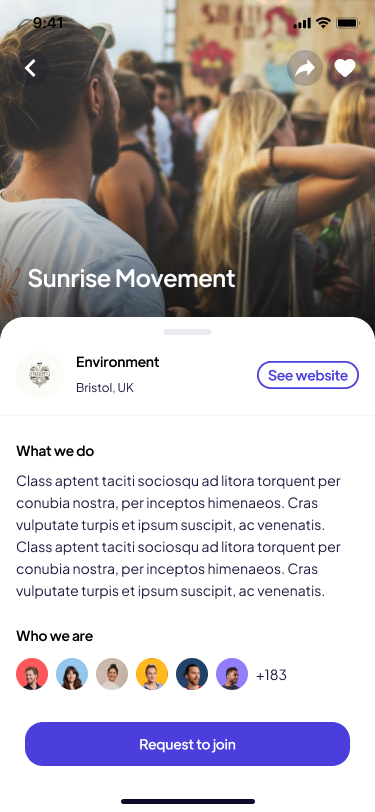Open the organization logo avatar

pos(40,375)
